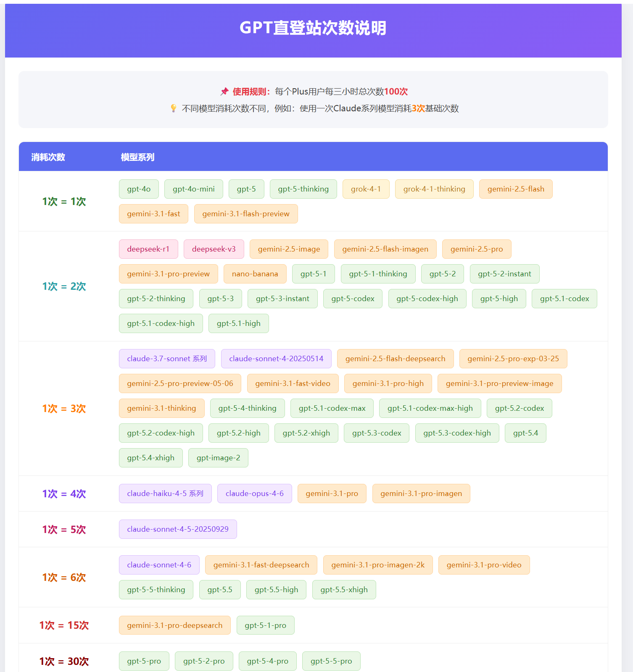633x672 pixels.
Task: Select the gpt-5-thinking tag
Action: [x=303, y=189]
